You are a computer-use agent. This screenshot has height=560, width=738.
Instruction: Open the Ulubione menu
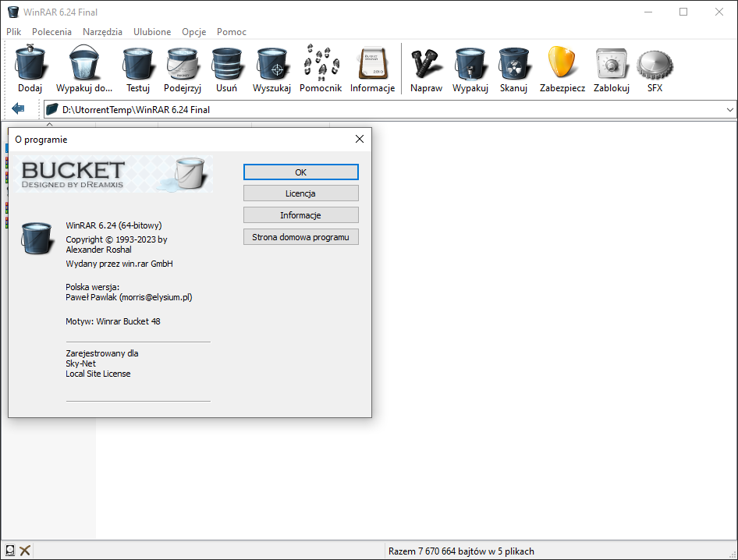[x=152, y=31]
